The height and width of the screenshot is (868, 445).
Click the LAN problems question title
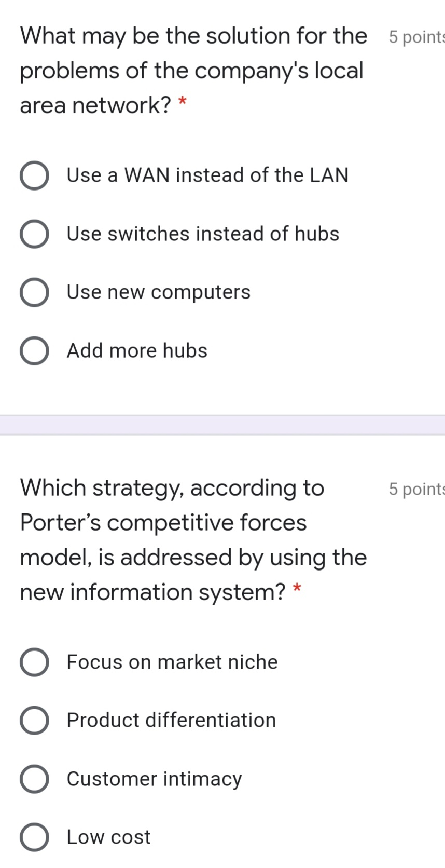pos(192,70)
